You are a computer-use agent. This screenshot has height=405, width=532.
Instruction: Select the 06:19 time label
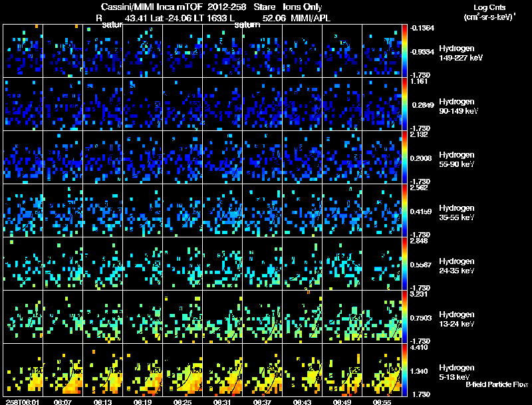[143, 402]
